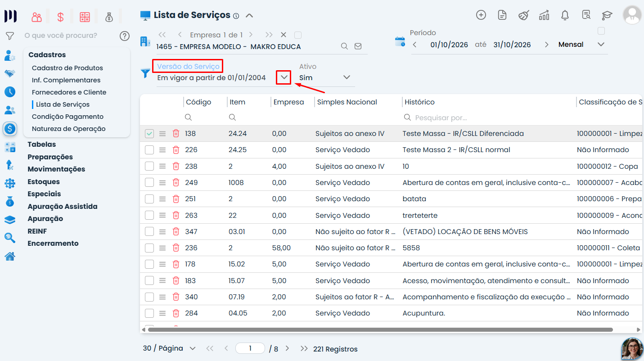Click the graduation cap training icon
644x361 pixels.
pos(607,15)
